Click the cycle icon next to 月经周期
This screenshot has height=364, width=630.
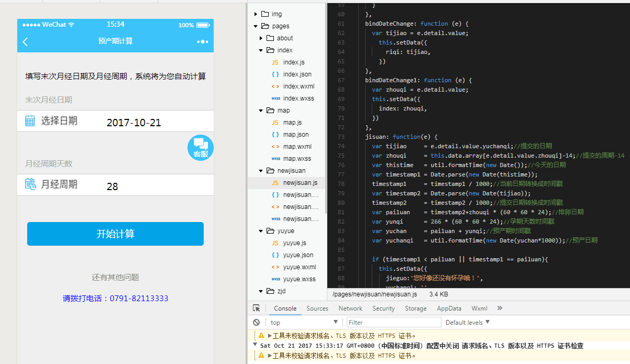pyautogui.click(x=30, y=184)
